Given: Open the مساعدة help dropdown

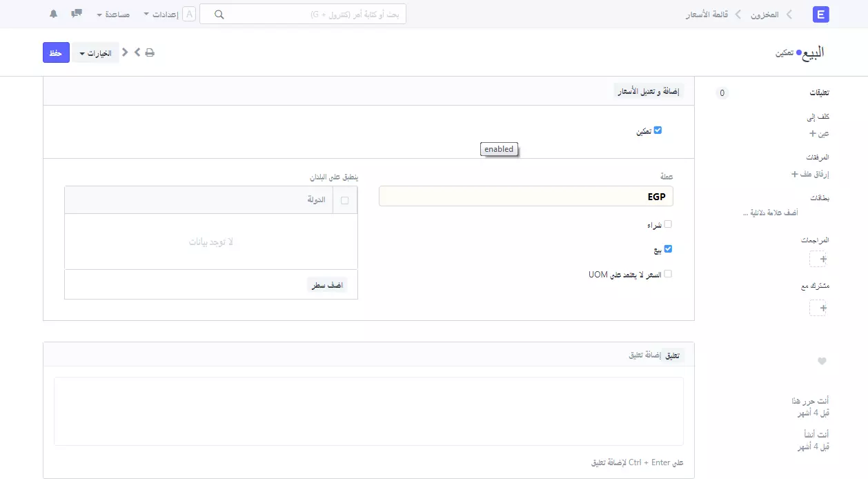Looking at the screenshot, I should [x=113, y=14].
